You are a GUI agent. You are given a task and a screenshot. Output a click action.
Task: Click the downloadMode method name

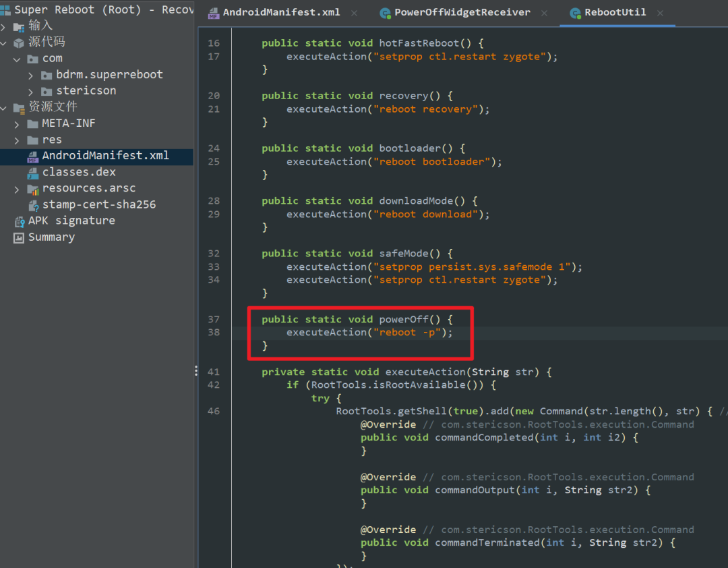416,201
